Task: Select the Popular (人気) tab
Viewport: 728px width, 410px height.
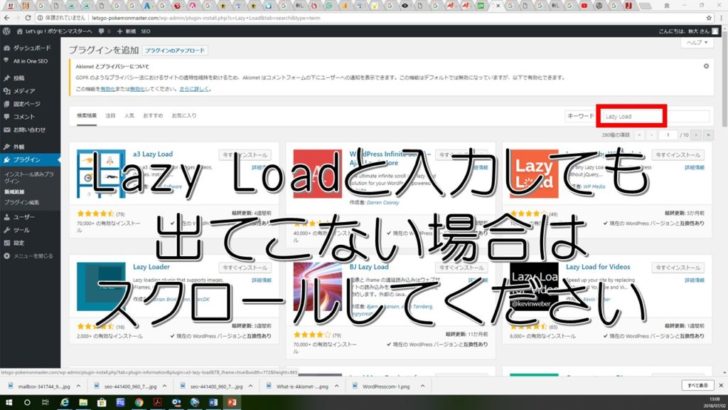Action: pyautogui.click(x=130, y=116)
